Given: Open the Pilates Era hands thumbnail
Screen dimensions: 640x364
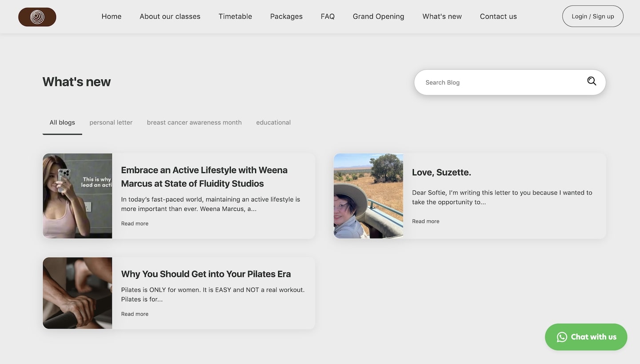Looking at the screenshot, I should click(77, 293).
